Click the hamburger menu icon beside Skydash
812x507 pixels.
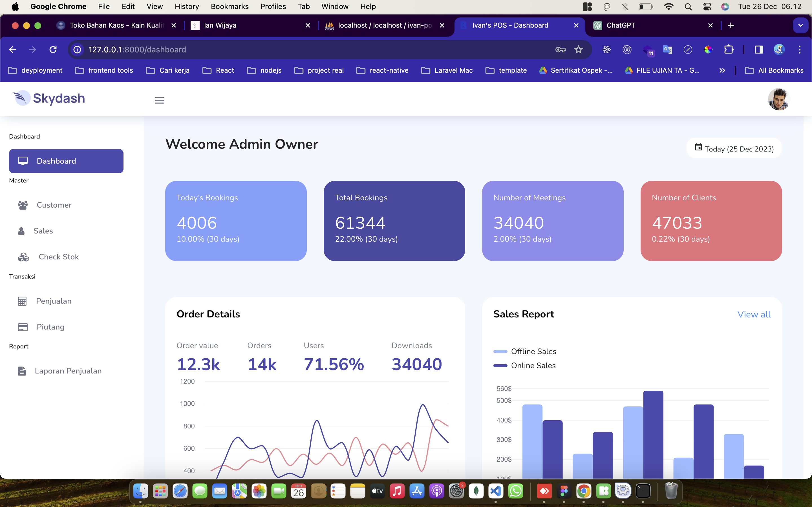[x=159, y=100]
